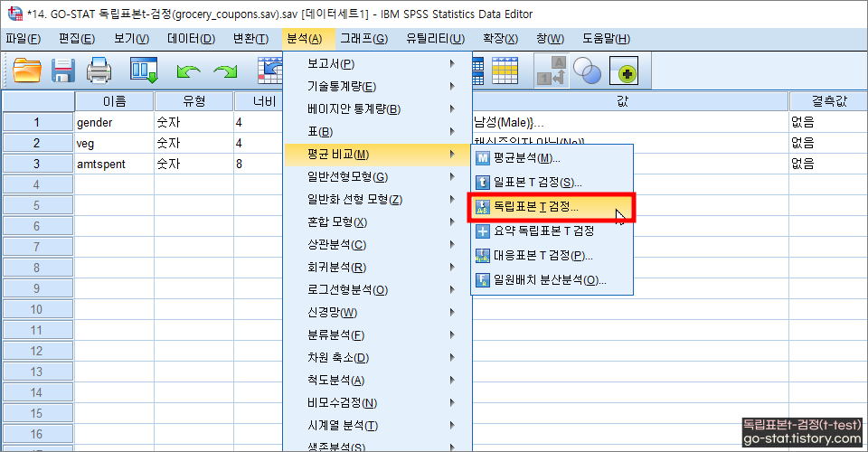Click the 대응표본 T 검정 icon

(483, 256)
